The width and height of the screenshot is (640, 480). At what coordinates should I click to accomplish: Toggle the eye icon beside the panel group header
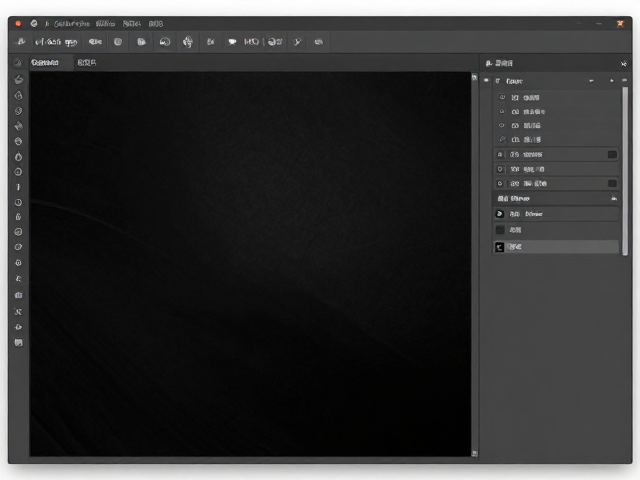(486, 81)
